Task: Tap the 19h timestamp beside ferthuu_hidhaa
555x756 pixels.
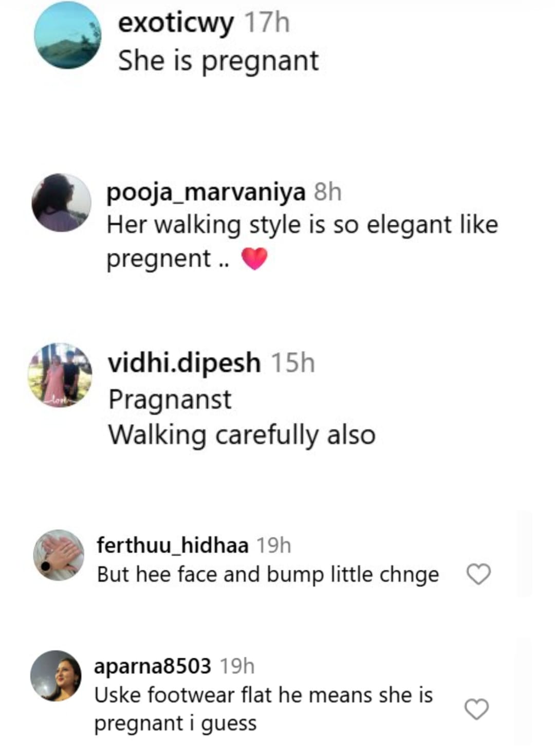Action: [x=273, y=545]
